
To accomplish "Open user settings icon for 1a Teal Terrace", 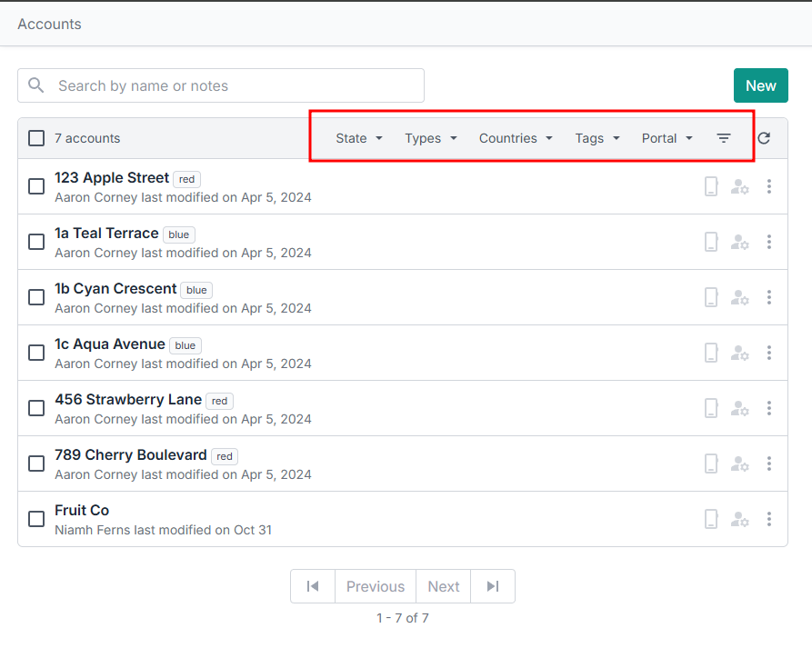I will click(740, 242).
